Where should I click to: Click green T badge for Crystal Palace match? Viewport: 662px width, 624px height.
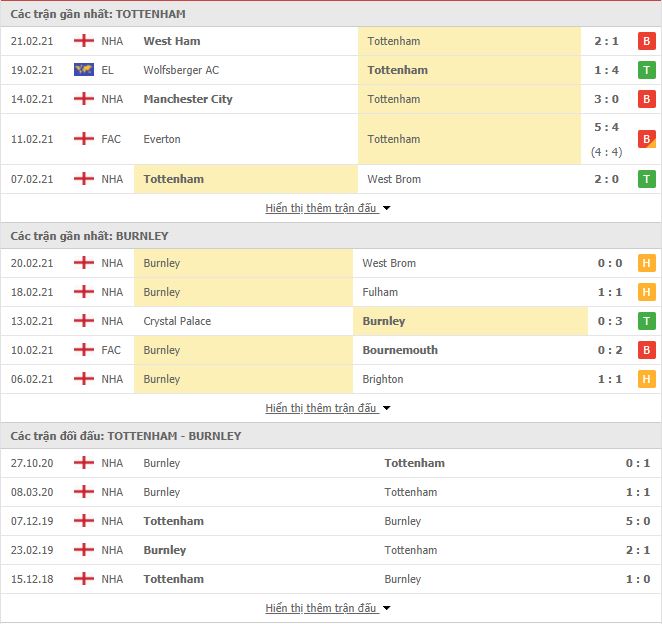[x=646, y=321]
